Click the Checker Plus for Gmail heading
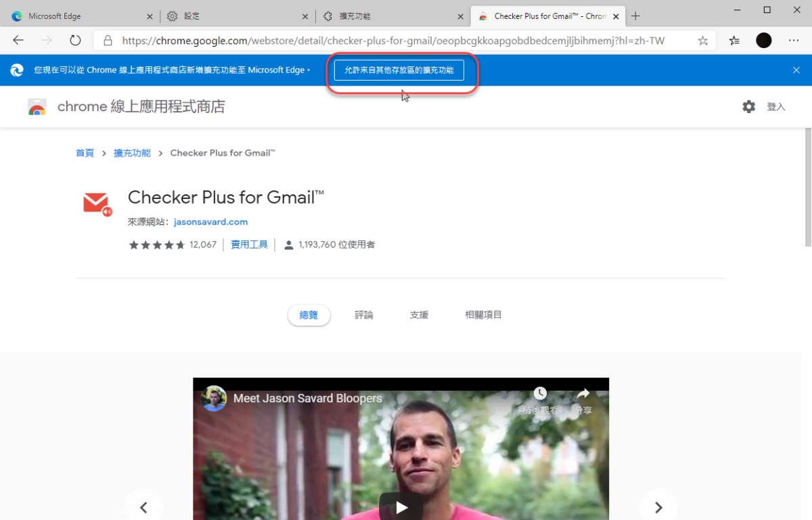 [226, 198]
